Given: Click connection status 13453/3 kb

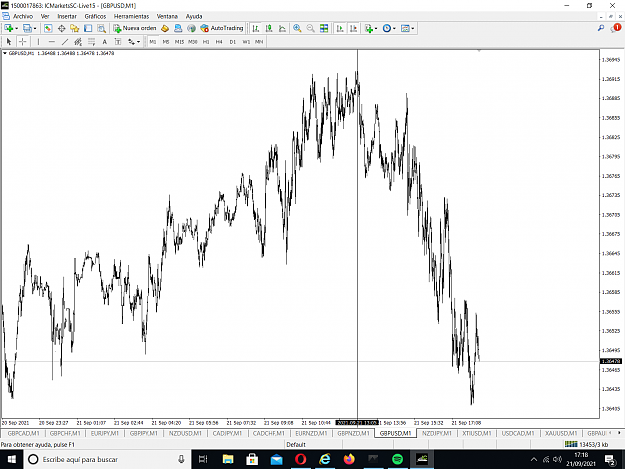Looking at the screenshot, I should pos(586,444).
